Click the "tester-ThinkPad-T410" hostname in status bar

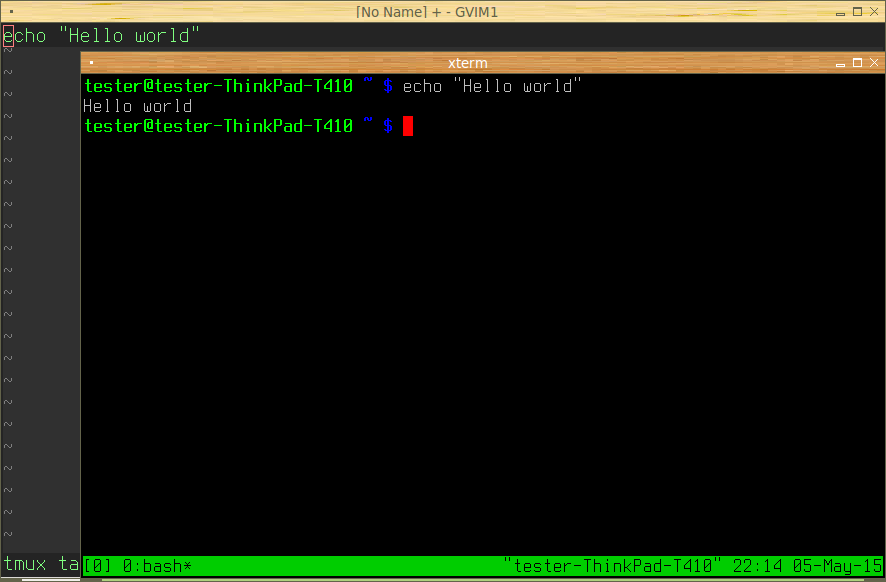tap(612, 566)
